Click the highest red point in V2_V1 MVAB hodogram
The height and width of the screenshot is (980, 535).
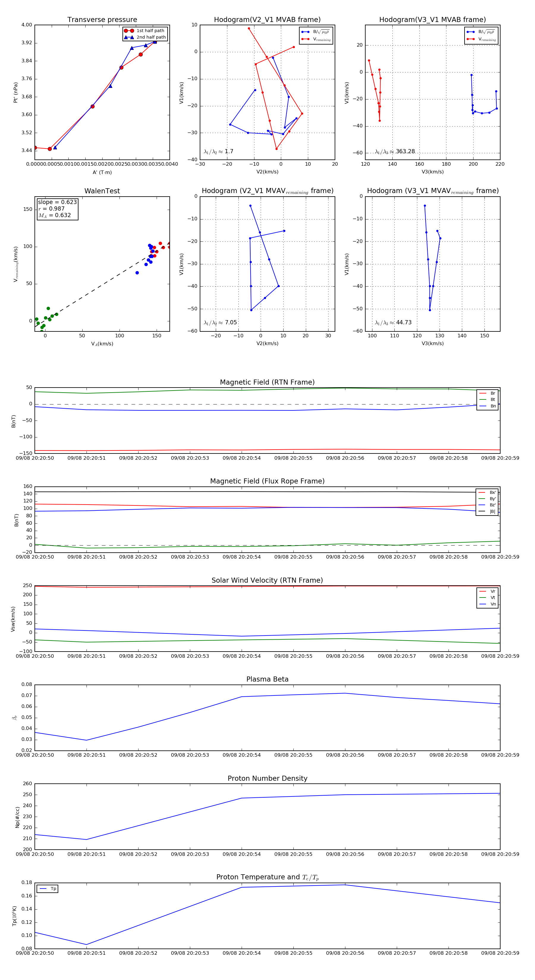(249, 29)
